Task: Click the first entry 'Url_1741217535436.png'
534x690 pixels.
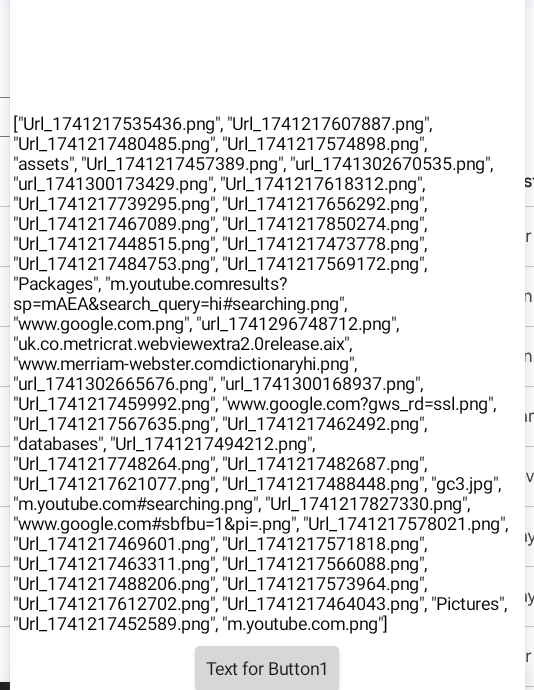Action: click(118, 125)
